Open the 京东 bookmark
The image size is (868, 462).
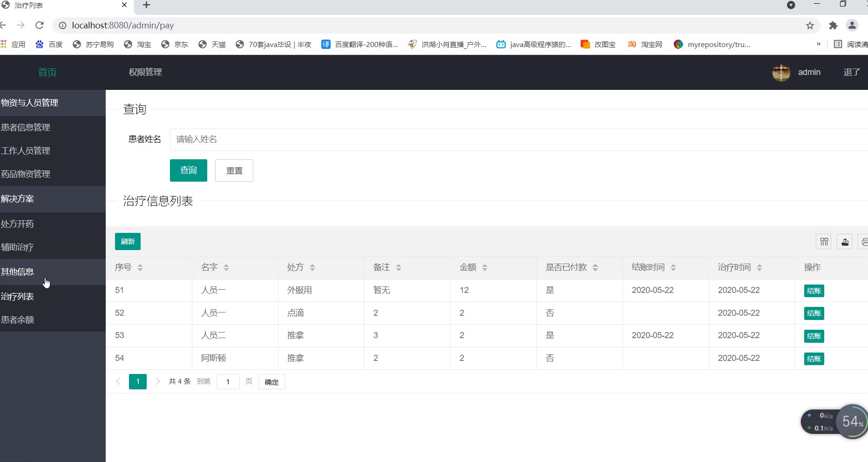click(175, 44)
